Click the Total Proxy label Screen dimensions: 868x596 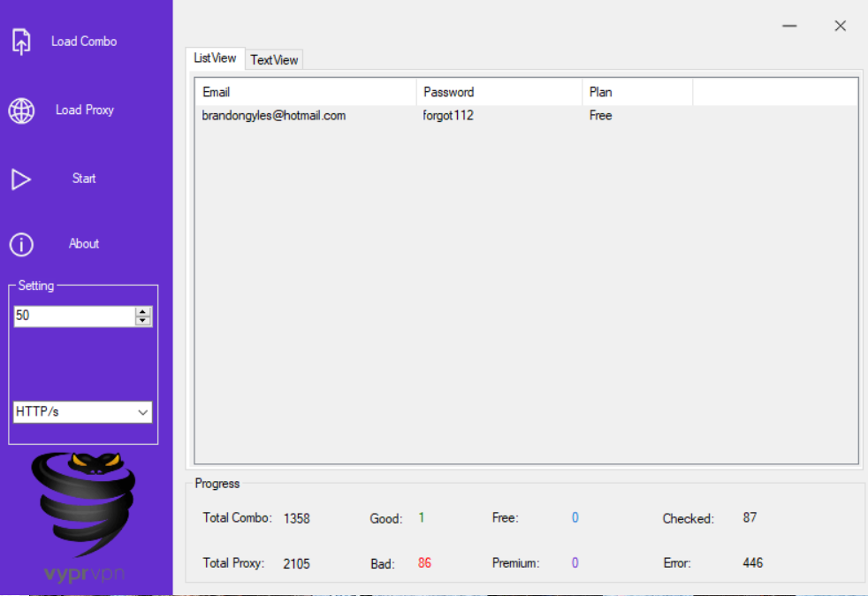coord(233,563)
